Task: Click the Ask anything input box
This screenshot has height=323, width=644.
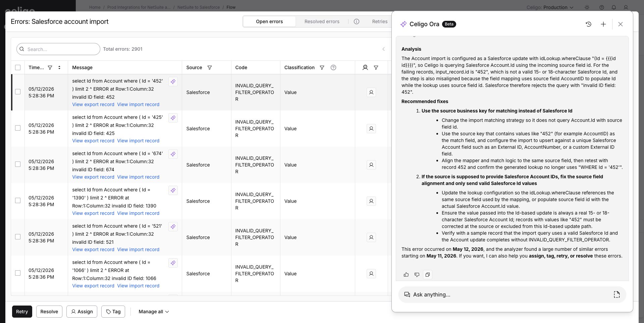Action: [512, 294]
